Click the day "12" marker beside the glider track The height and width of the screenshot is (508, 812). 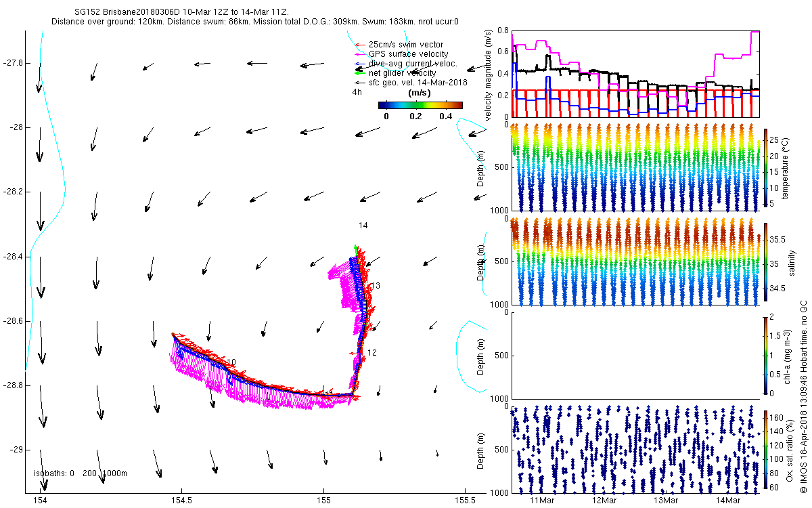372,353
